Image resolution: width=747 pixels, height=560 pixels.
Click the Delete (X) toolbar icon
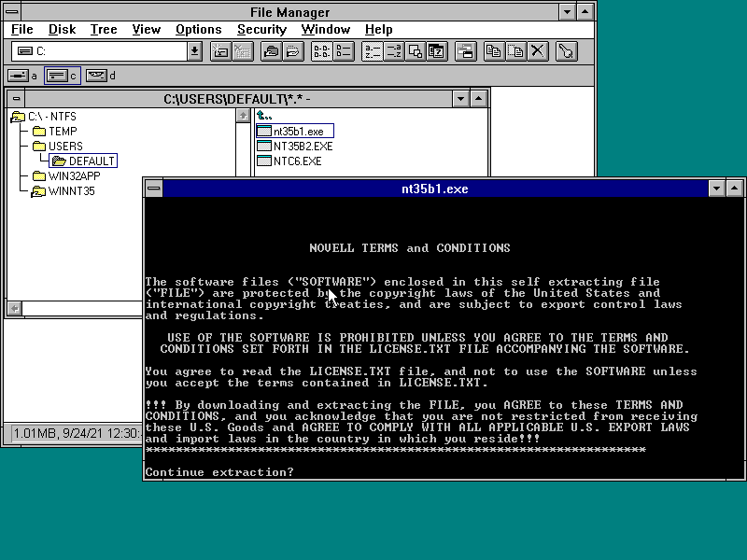(x=538, y=51)
